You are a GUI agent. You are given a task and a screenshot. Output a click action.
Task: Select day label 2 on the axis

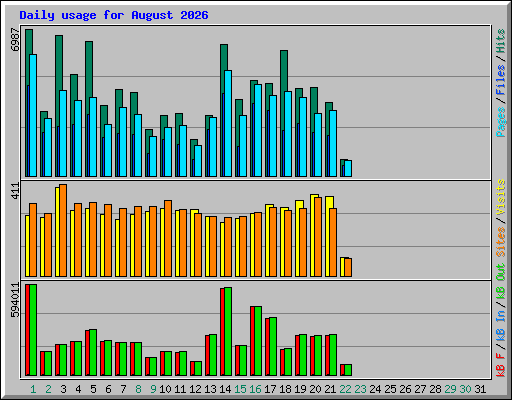pyautogui.click(x=48, y=389)
